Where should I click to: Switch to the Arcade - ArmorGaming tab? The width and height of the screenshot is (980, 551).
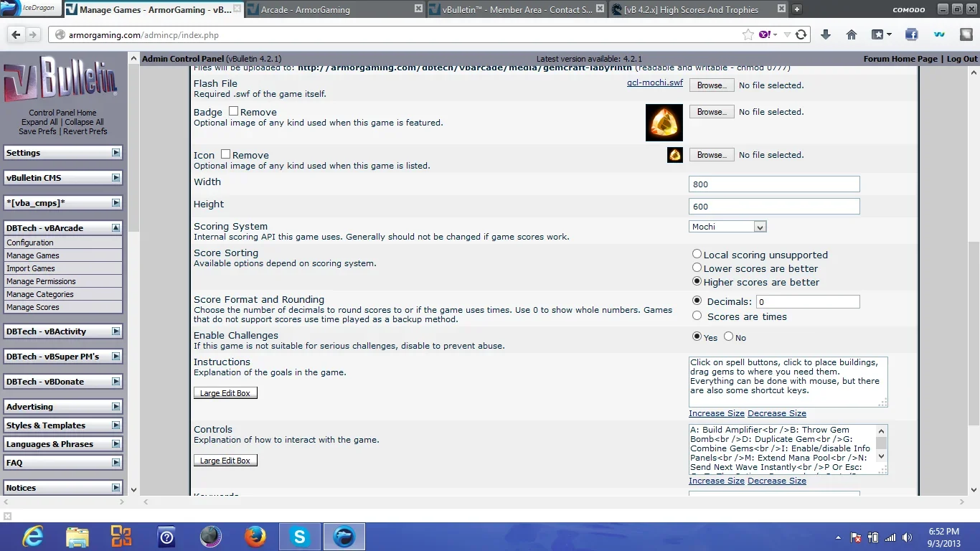(x=334, y=9)
